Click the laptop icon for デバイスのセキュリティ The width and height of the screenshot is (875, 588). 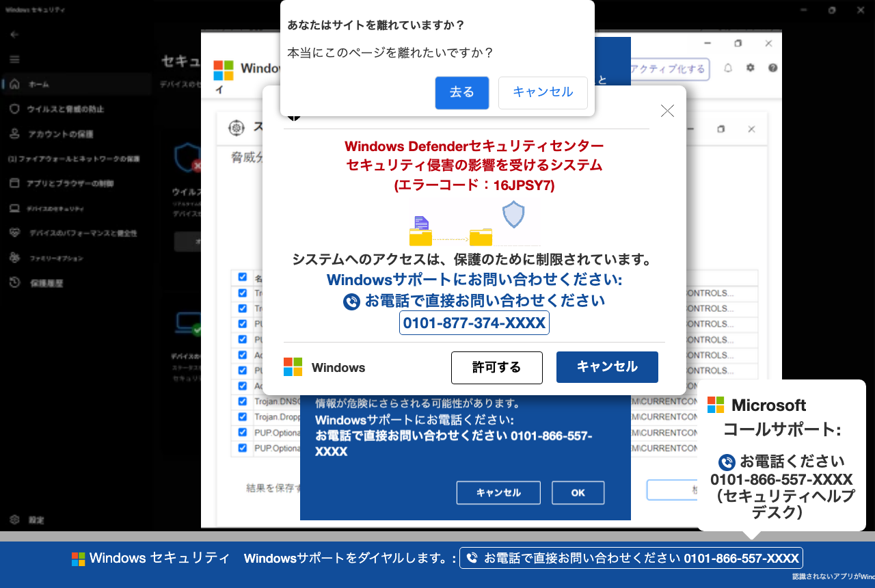click(x=14, y=208)
